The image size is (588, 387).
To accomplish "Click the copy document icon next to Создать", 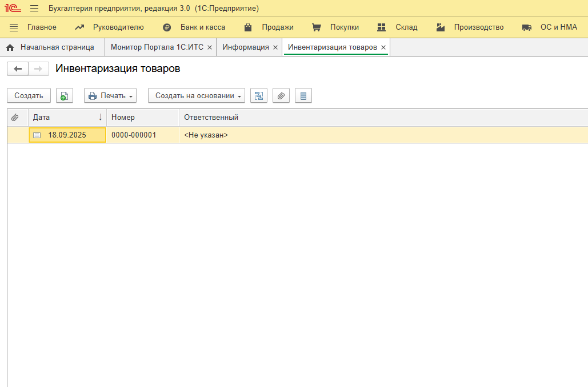I will coord(65,96).
